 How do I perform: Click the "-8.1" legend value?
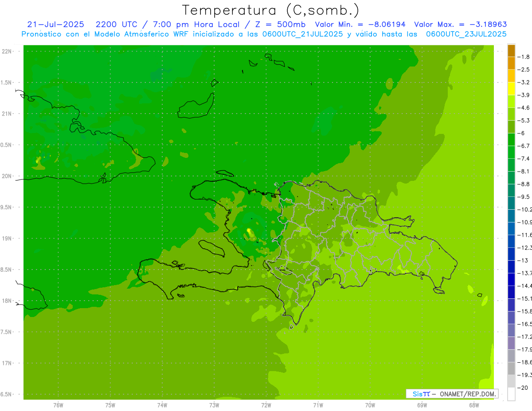524,171
